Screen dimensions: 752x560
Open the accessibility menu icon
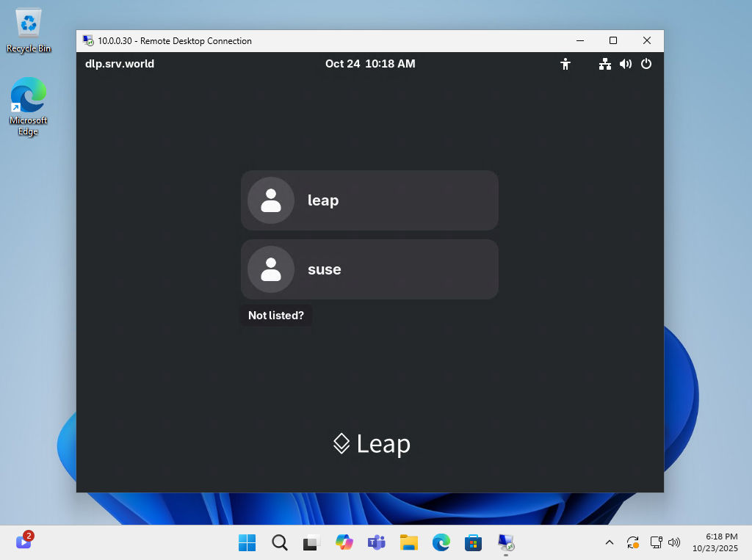click(565, 64)
